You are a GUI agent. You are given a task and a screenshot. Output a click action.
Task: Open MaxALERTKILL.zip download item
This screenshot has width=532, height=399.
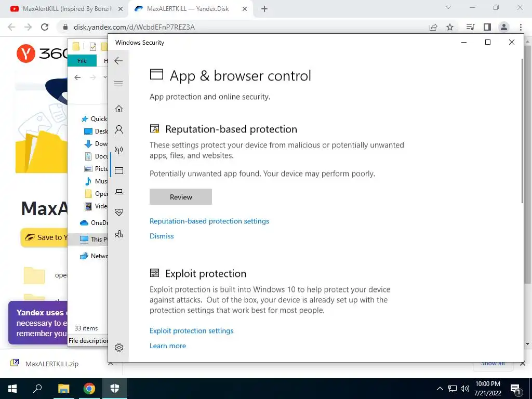point(52,364)
